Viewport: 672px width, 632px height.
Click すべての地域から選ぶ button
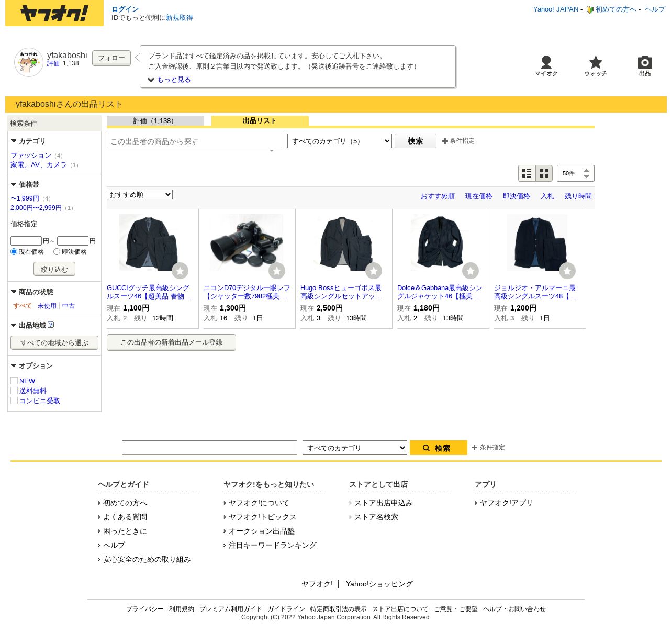[54, 343]
